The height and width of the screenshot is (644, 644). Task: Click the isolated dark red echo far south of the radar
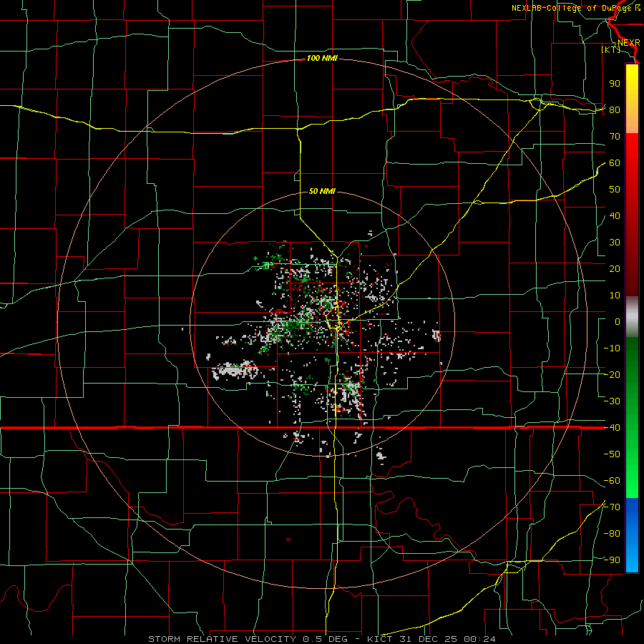click(288, 540)
